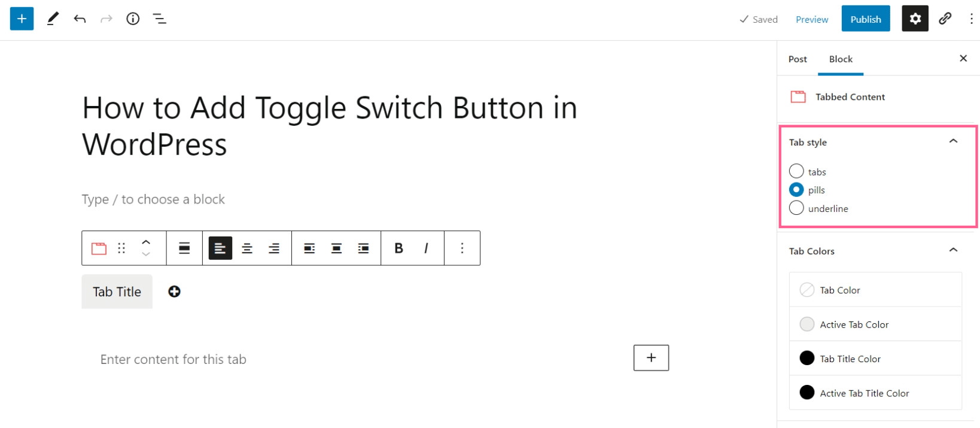Collapse the Tab style panel
The height and width of the screenshot is (428, 980).
point(953,141)
